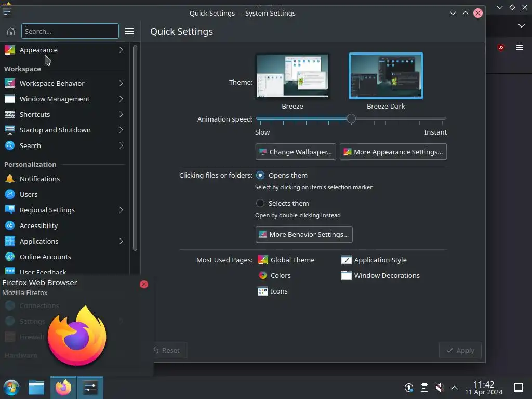Viewport: 532px width, 399px height.
Task: Click the Search magnifier icon in the sidebar
Action: [9, 145]
